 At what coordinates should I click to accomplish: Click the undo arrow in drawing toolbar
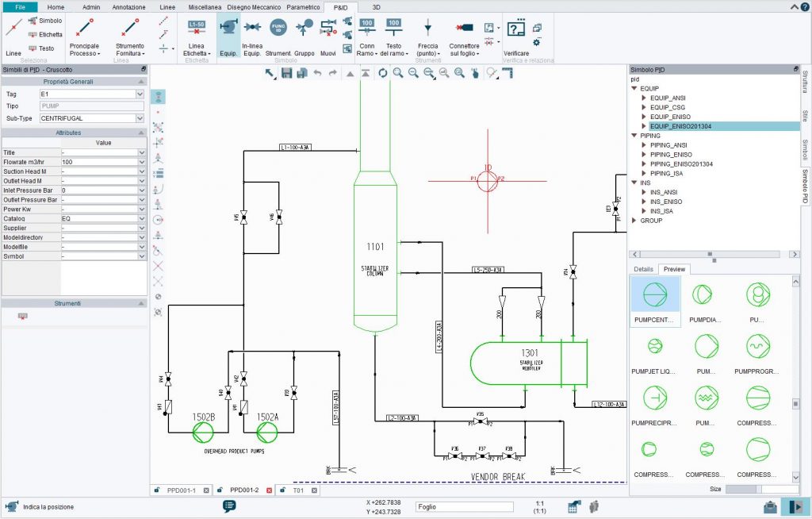(317, 73)
